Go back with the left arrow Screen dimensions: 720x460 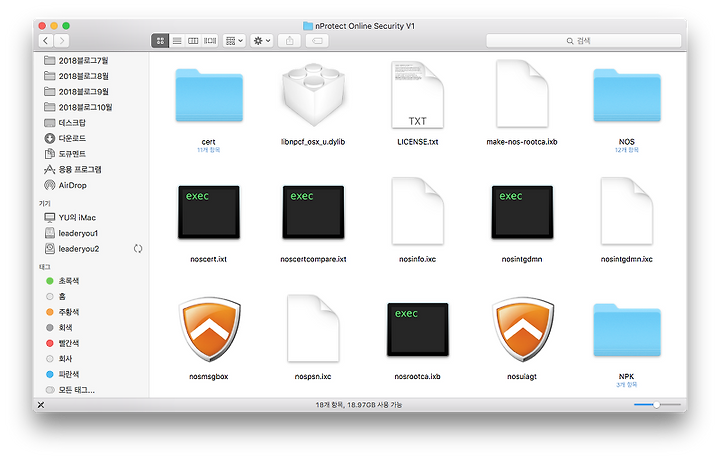point(45,41)
